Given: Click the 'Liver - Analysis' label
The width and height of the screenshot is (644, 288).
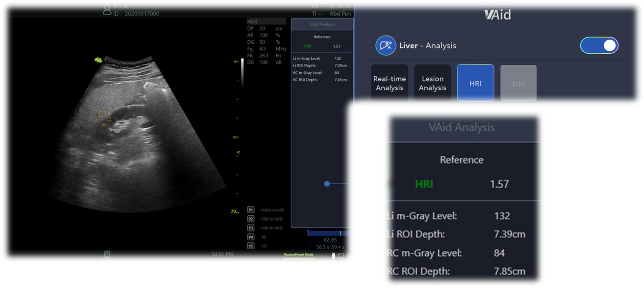Looking at the screenshot, I should coord(428,46).
